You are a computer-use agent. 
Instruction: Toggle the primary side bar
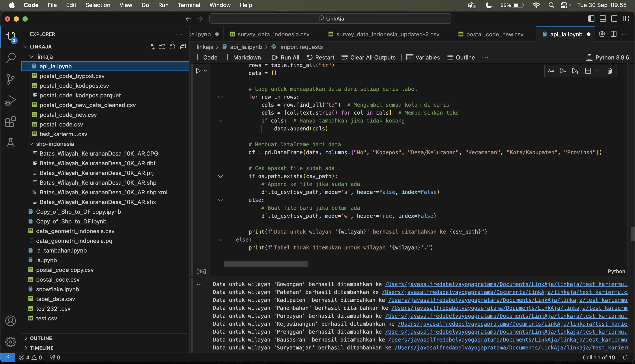point(591,19)
